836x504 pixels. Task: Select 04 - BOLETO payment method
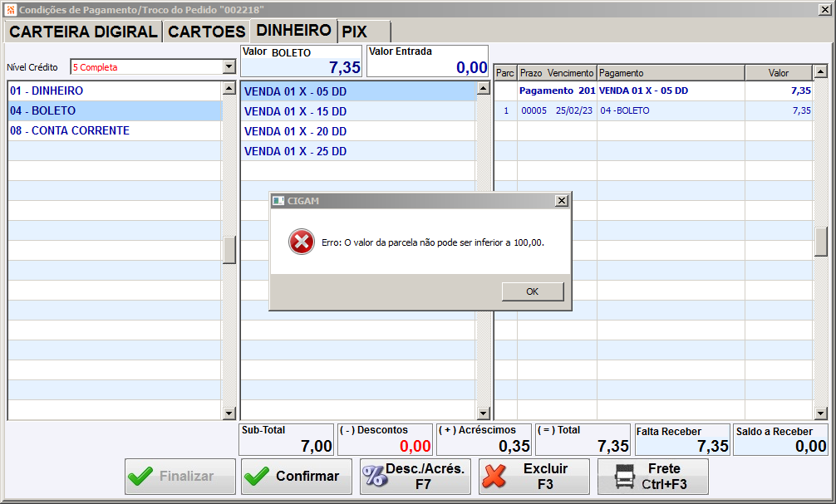(115, 110)
